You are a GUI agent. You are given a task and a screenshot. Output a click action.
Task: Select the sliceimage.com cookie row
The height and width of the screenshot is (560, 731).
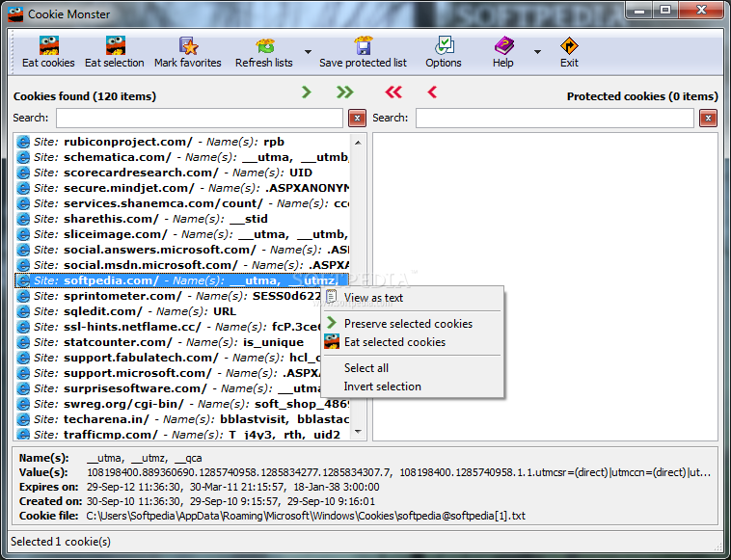(x=182, y=234)
